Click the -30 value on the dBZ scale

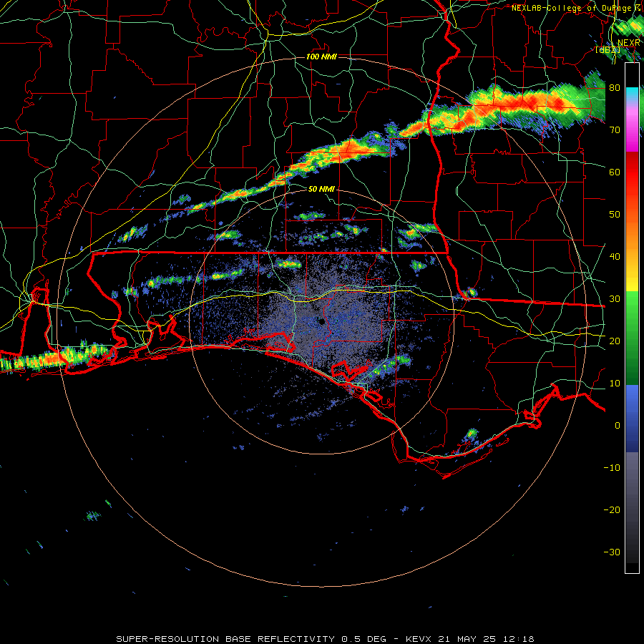click(x=612, y=552)
